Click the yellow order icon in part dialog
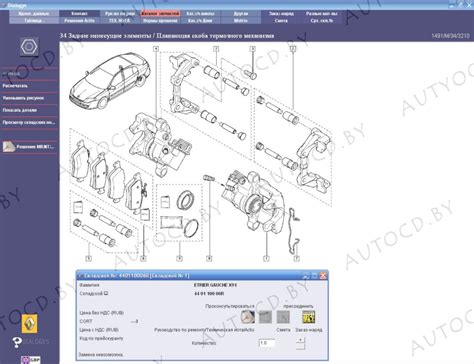Screen dimensions: 474x364 coord(308,317)
